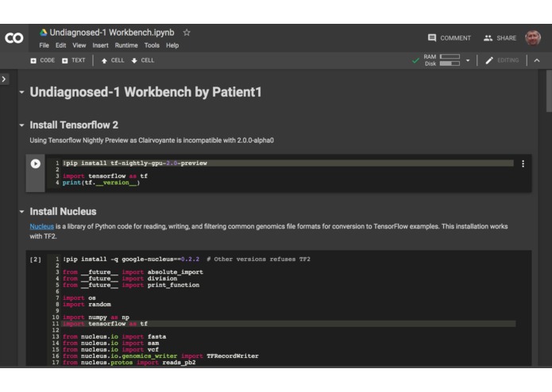Viewport: 552px width, 392px height.
Task: Collapse the Install Nucleus section
Action: (21, 212)
